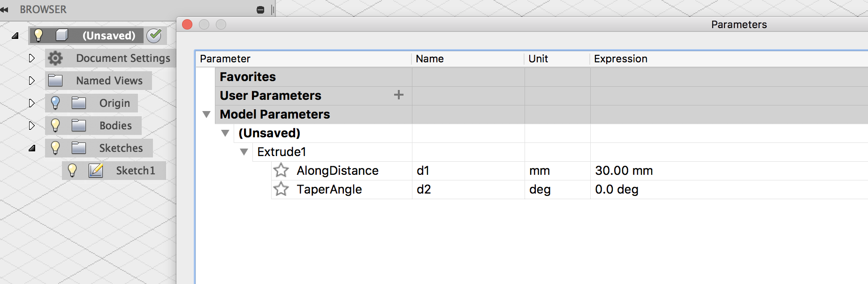Select the Sketches folder tree item

121,148
